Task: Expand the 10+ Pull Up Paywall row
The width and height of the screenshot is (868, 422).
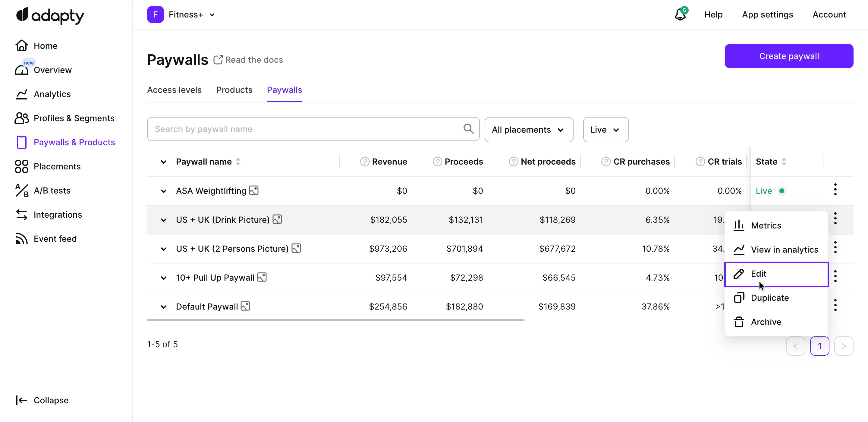Action: pos(163,278)
